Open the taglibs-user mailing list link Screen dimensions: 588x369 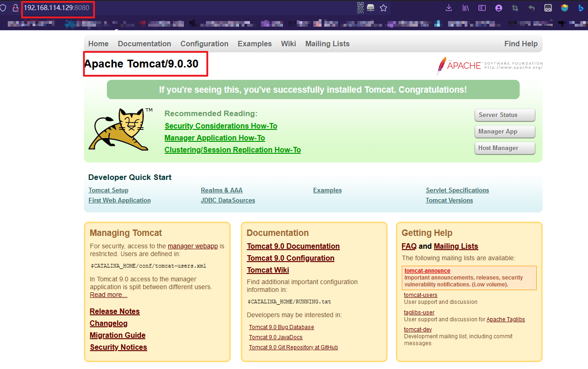419,313
